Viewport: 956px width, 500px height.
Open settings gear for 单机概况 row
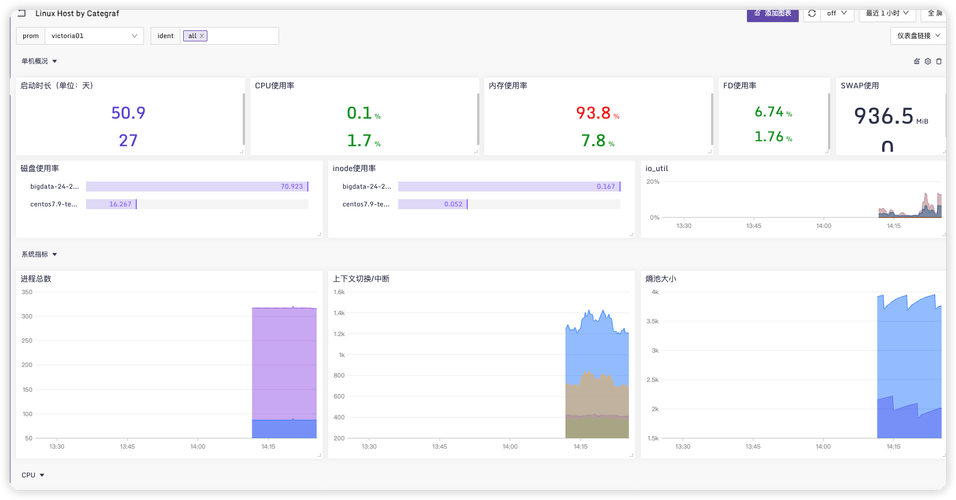928,61
